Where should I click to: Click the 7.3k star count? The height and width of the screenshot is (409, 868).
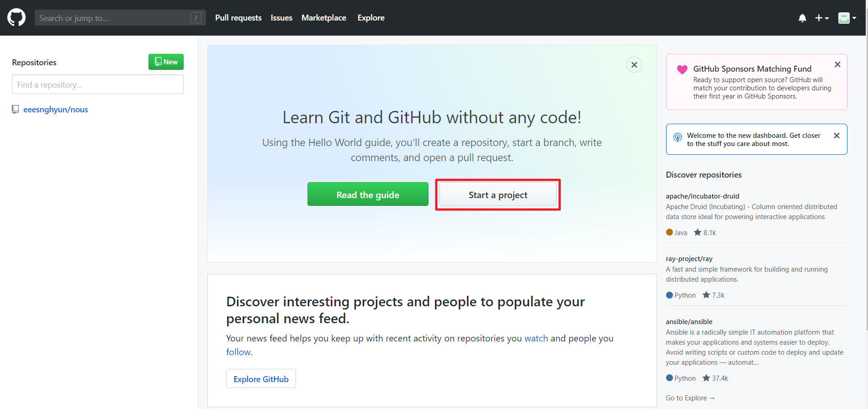714,295
